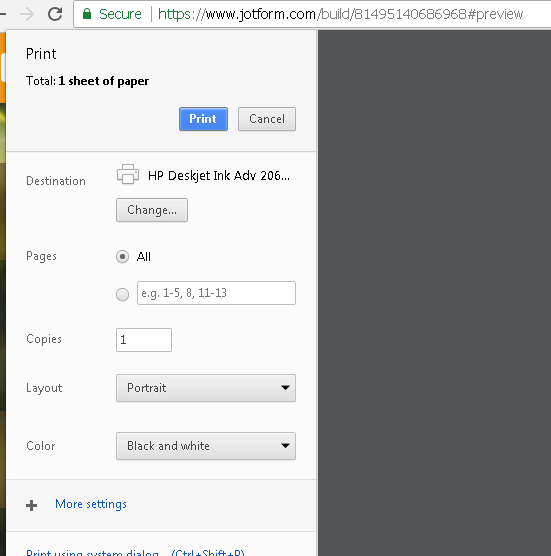Screen dimensions: 551x556
Task: Click the browser reload icon
Action: (55, 14)
